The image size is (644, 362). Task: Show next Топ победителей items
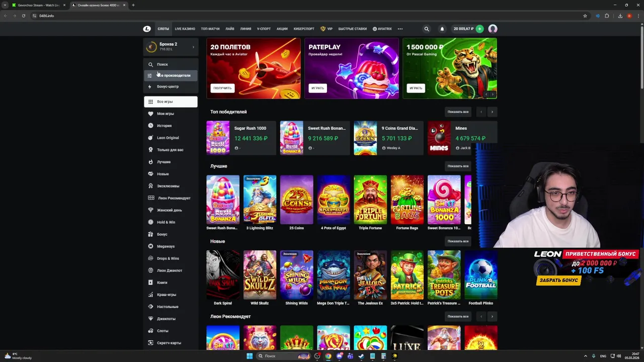pyautogui.click(x=492, y=112)
